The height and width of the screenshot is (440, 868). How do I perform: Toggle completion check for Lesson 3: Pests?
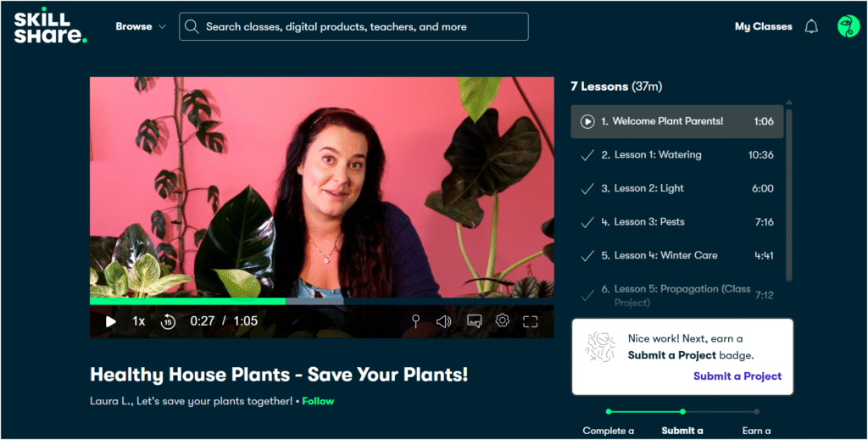pos(587,222)
